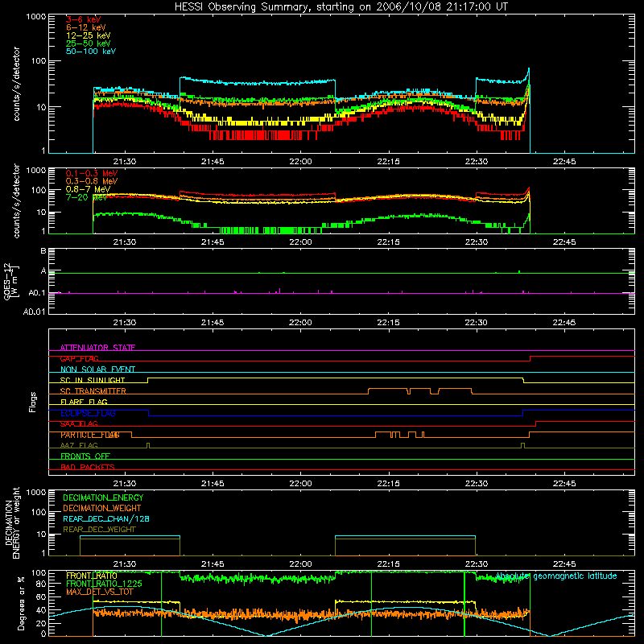The height and width of the screenshot is (644, 644).
Task: Click the counts/s/detector title of the MeV panel
Action: 17,200
